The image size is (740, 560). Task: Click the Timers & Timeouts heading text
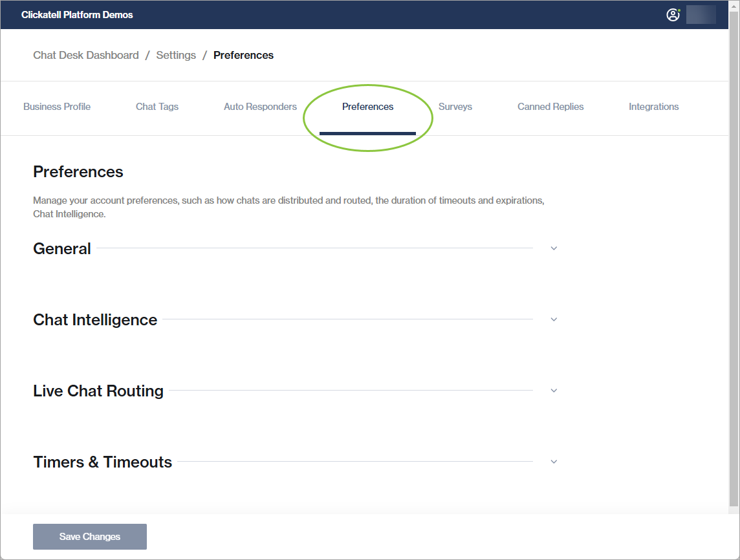tap(103, 462)
